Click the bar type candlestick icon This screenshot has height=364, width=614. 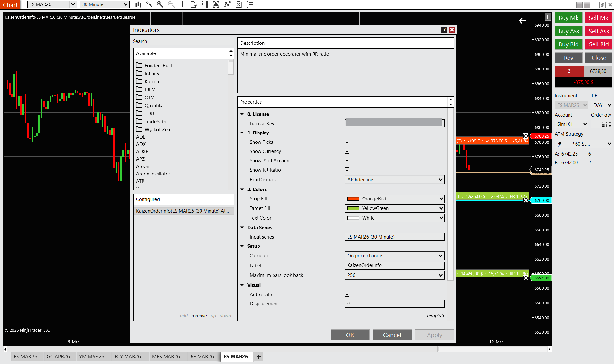click(x=138, y=4)
